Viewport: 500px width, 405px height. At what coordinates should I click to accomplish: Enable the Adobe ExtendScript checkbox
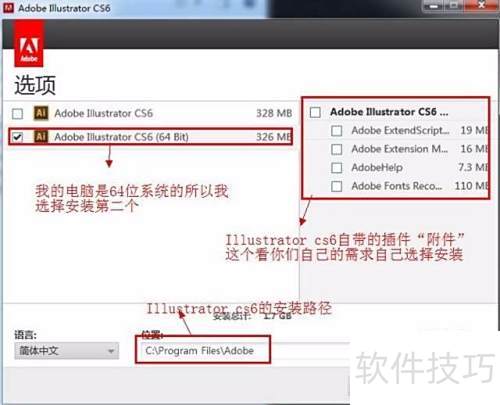pyautogui.click(x=337, y=131)
